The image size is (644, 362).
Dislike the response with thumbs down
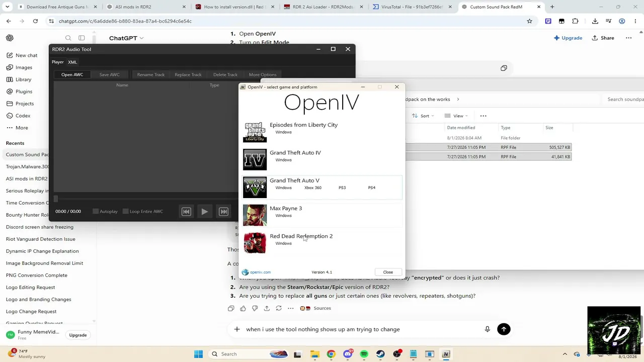[255, 308]
